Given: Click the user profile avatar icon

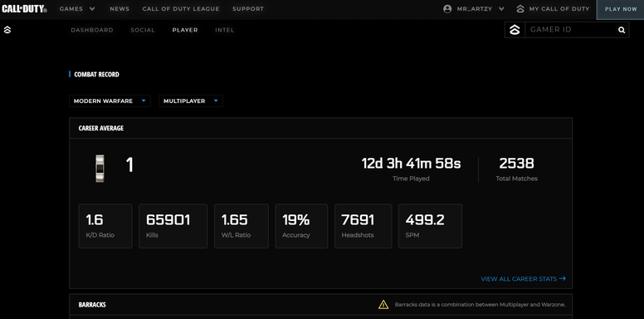Looking at the screenshot, I should tap(447, 9).
